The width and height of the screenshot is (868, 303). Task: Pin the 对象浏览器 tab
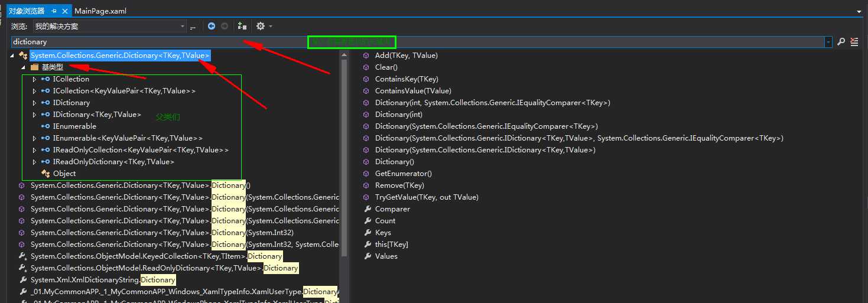[54, 11]
